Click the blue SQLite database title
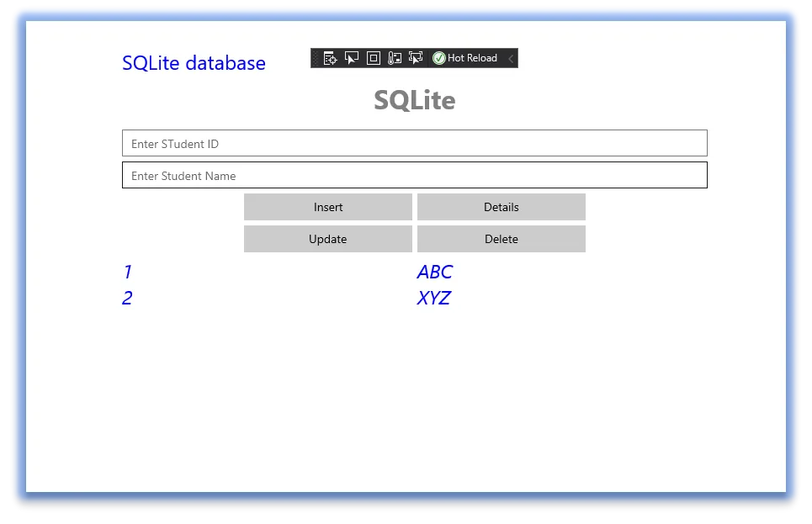Viewport: 812px width, 524px height. click(194, 63)
